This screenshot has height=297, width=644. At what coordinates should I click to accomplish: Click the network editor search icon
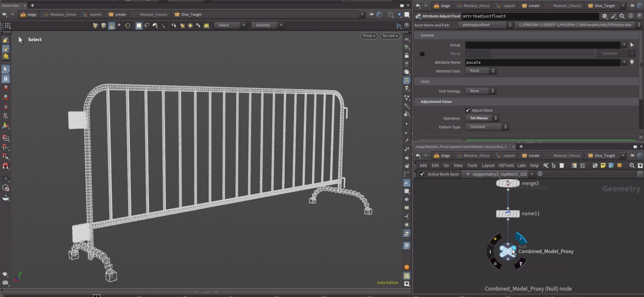(632, 166)
